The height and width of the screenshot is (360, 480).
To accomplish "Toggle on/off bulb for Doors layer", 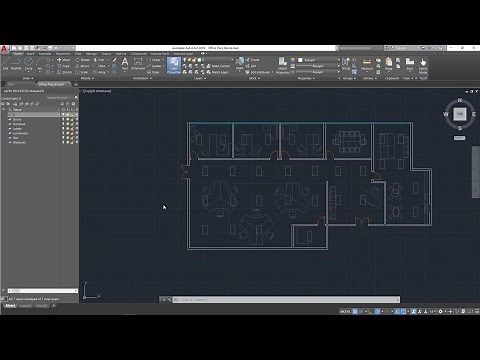I will click(x=63, y=119).
